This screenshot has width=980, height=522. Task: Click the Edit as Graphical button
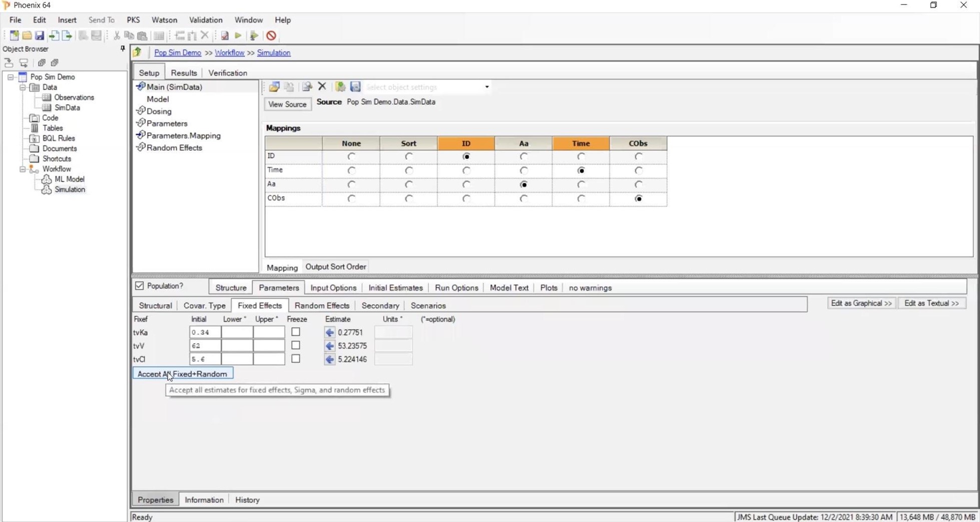[x=860, y=303]
